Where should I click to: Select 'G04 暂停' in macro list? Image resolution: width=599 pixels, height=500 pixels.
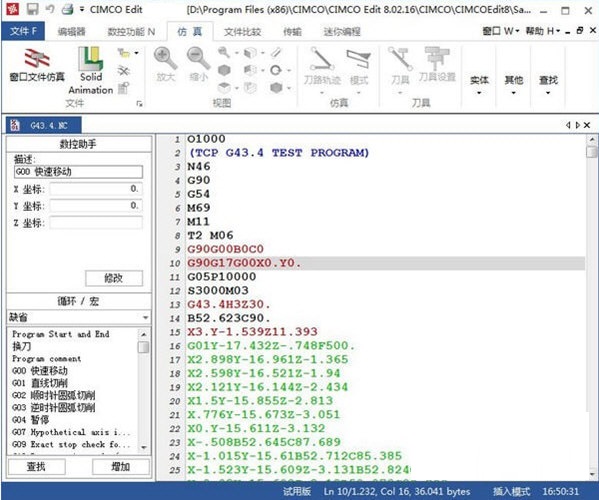click(x=31, y=419)
